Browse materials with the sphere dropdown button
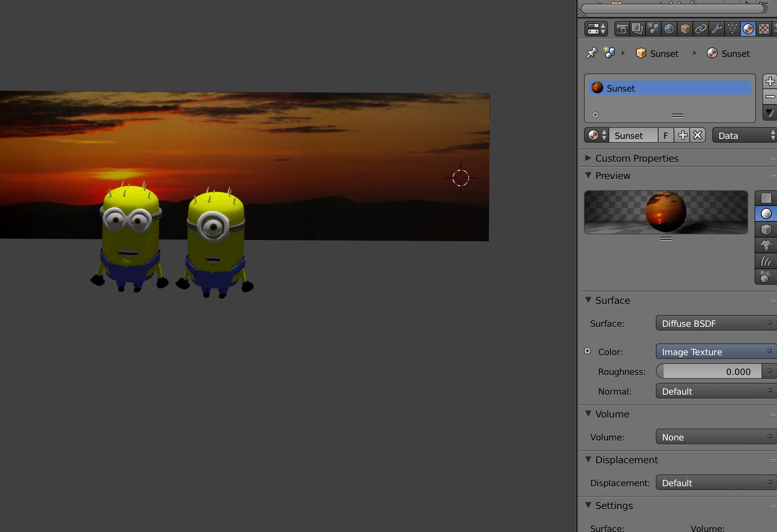Image resolution: width=777 pixels, height=532 pixels. click(597, 135)
